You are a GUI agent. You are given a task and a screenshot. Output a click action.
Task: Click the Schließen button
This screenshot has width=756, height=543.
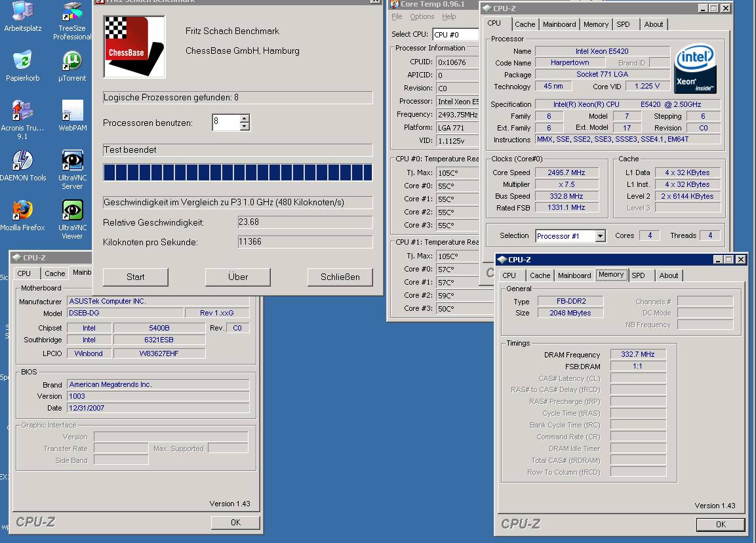[340, 277]
